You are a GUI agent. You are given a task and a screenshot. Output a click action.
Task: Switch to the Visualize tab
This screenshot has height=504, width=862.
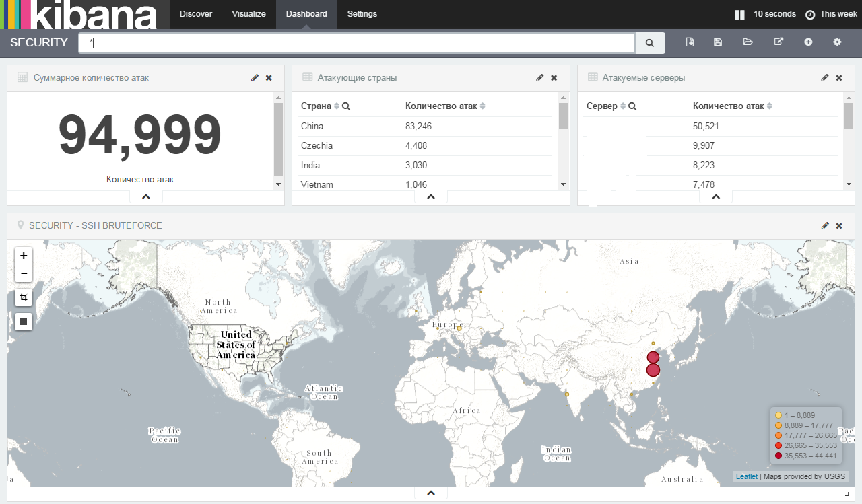point(248,14)
